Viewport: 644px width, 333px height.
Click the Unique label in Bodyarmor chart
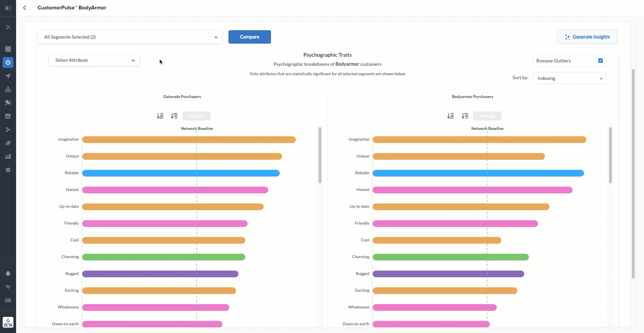click(363, 156)
